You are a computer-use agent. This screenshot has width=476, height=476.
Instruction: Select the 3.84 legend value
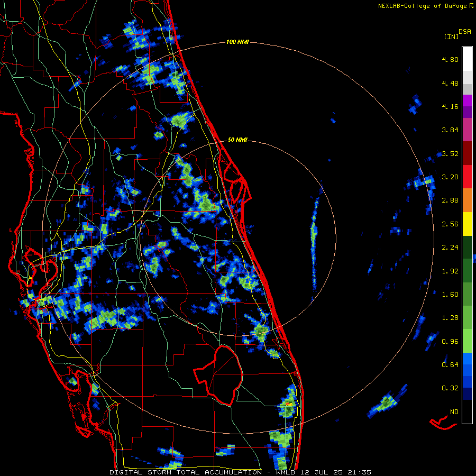click(450, 130)
